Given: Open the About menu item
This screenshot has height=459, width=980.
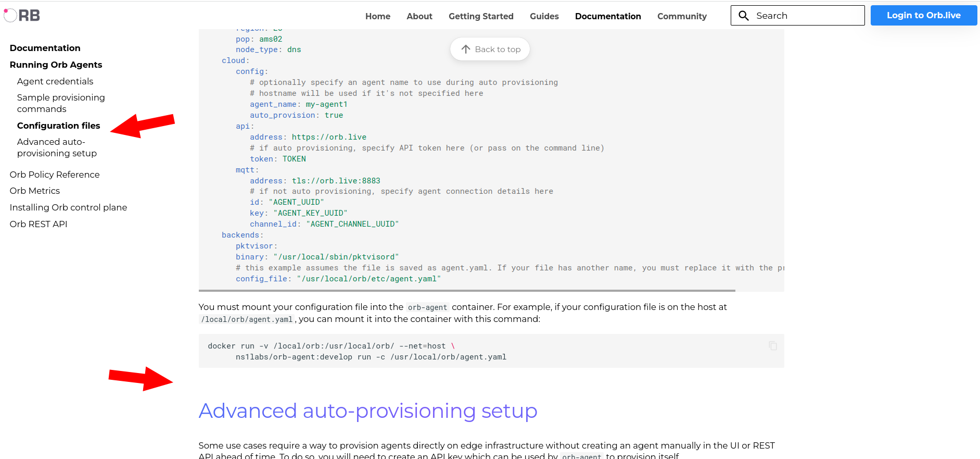Looking at the screenshot, I should coord(419,16).
